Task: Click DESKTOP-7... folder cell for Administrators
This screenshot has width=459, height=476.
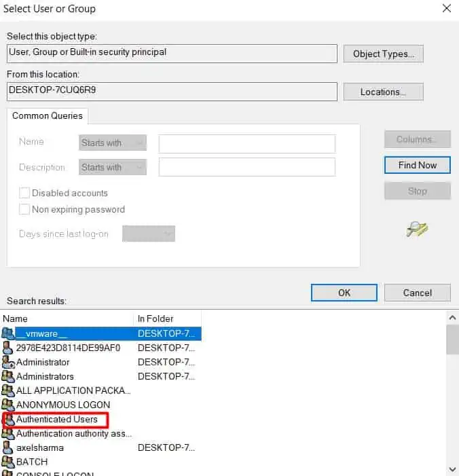Action: (166, 376)
